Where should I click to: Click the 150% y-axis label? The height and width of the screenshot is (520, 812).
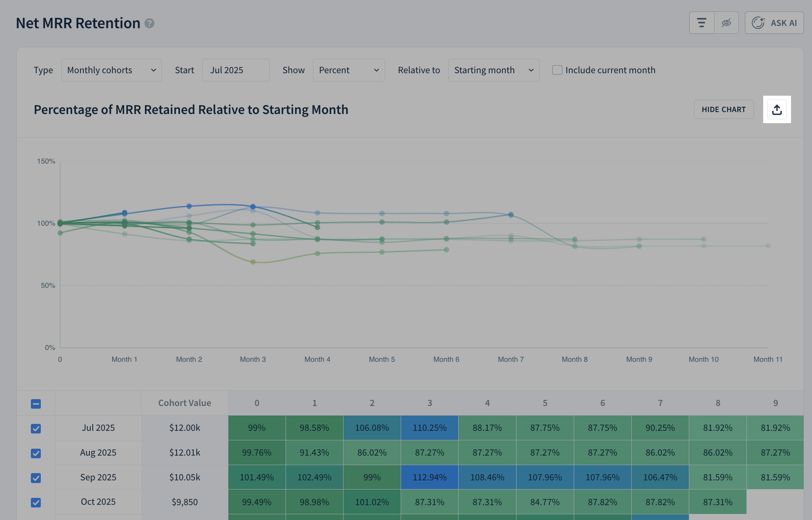coord(46,161)
